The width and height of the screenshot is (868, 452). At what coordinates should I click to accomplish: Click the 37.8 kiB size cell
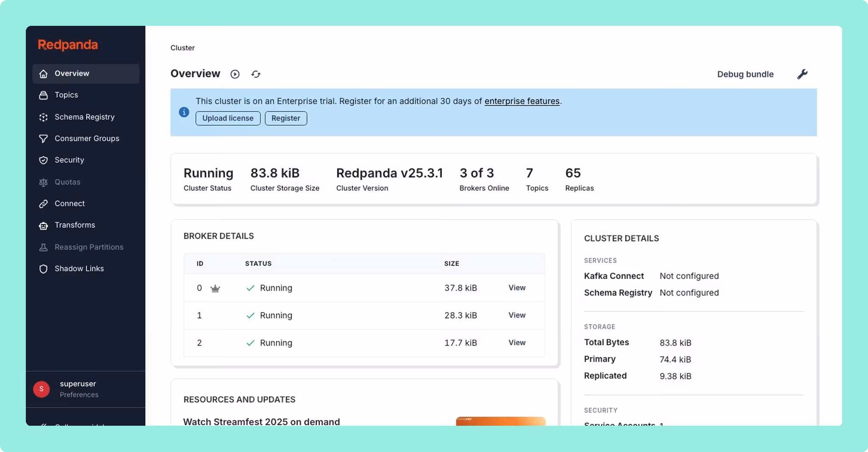tap(460, 288)
